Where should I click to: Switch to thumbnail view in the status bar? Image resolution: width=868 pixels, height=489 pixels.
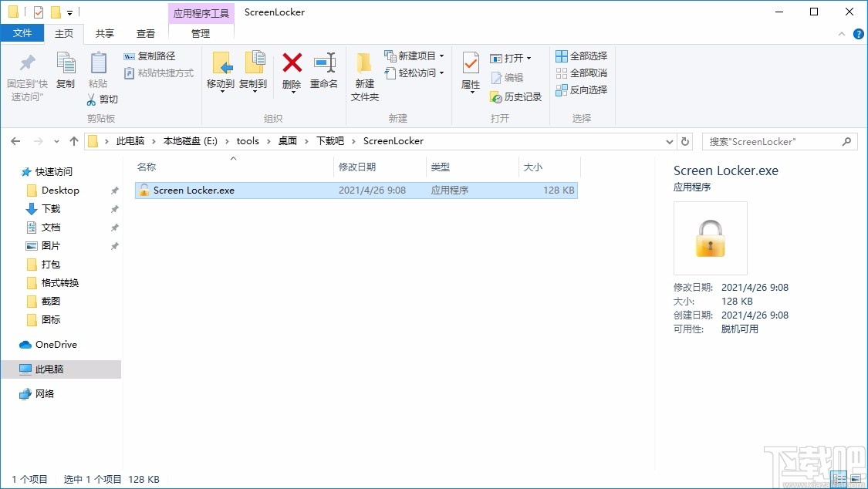[855, 480]
